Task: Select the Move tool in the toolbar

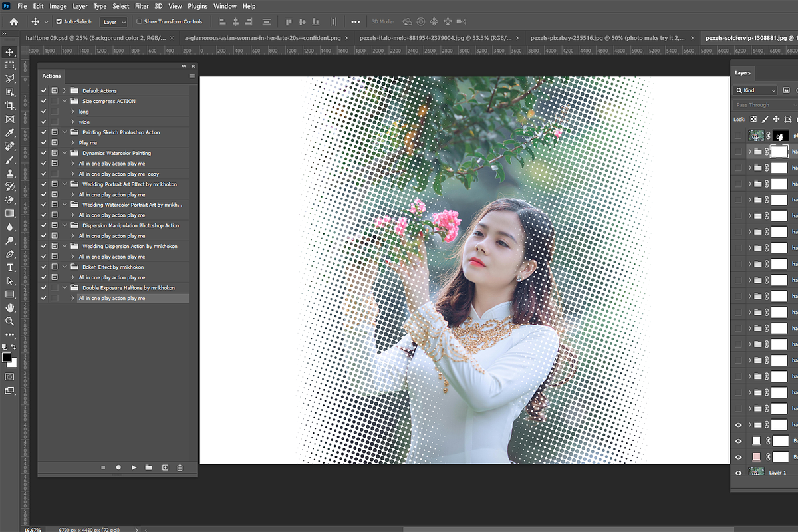Action: coord(10,52)
